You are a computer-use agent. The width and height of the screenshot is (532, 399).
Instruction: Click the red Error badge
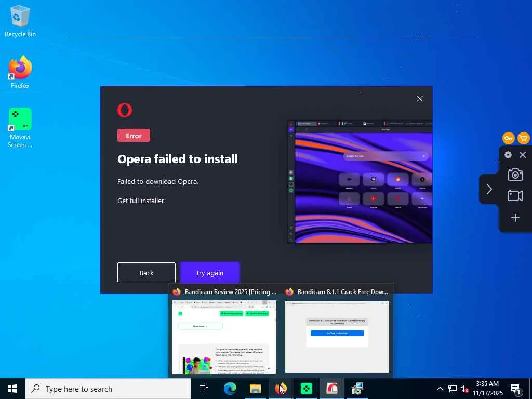click(x=134, y=136)
